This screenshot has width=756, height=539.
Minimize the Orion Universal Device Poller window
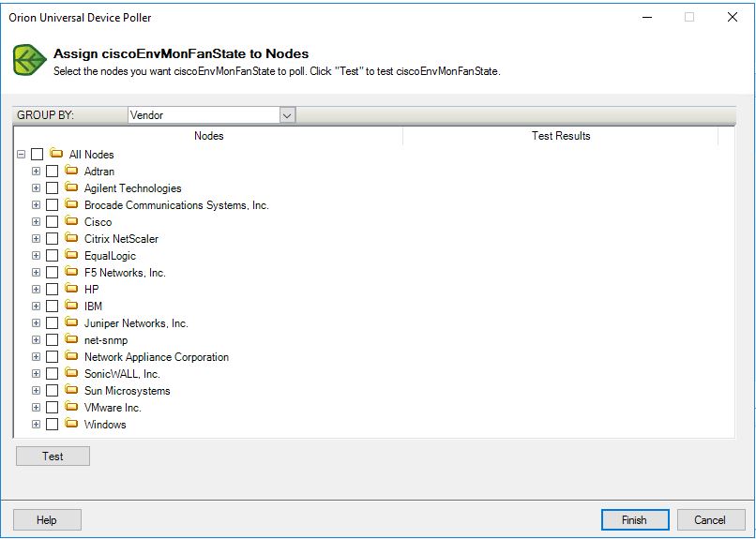click(x=647, y=17)
